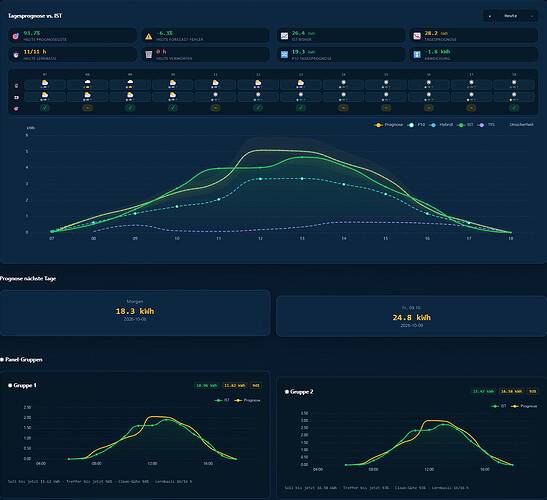The width and height of the screenshot is (547, 500).
Task: Click second-row weather icon for hour 07
Action: pos(45,95)
